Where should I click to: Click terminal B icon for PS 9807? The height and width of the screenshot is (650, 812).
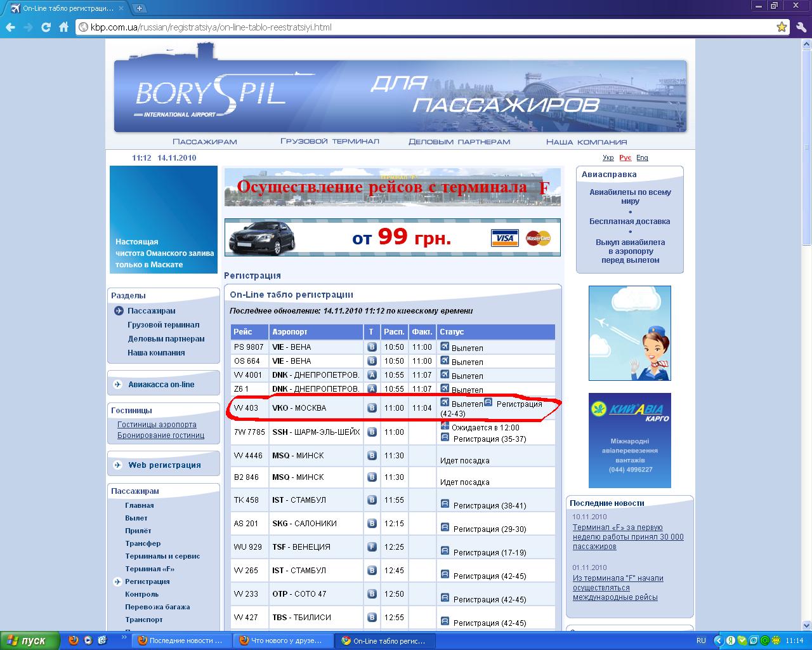372,347
